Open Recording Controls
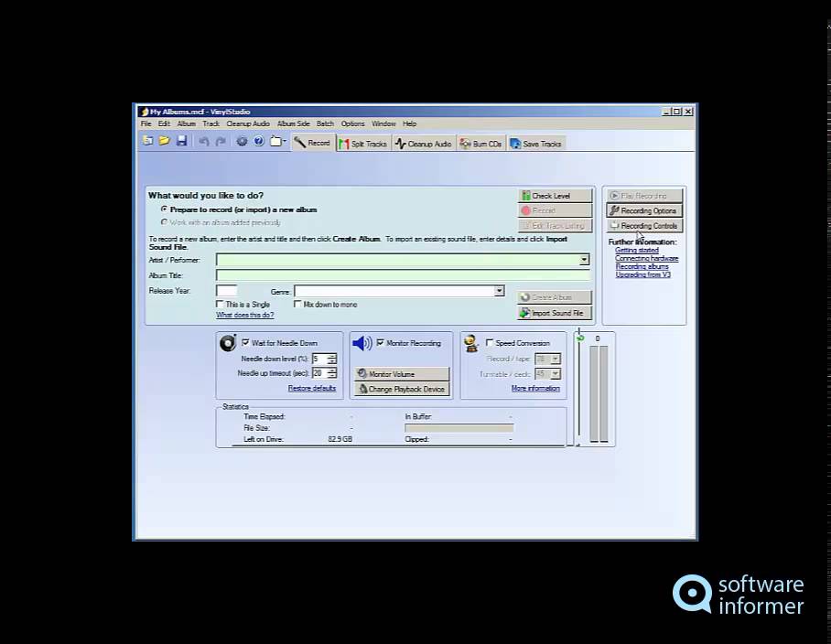This screenshot has width=831, height=644. (x=644, y=225)
